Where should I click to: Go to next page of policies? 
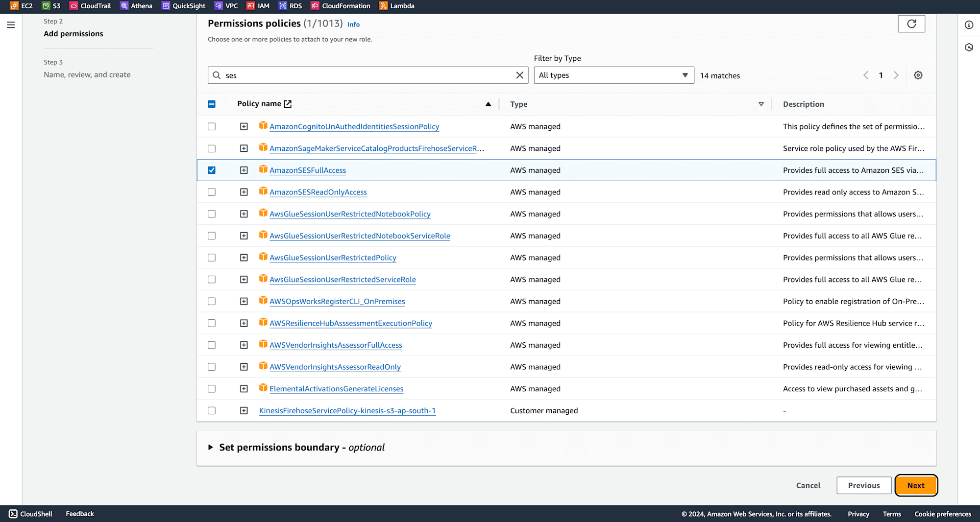pos(896,75)
